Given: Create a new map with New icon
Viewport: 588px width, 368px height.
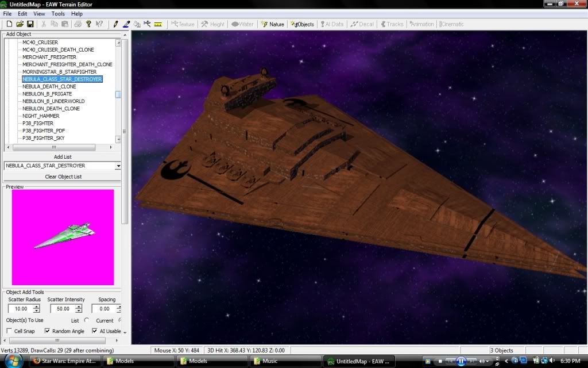Looking at the screenshot, I should tap(9, 24).
